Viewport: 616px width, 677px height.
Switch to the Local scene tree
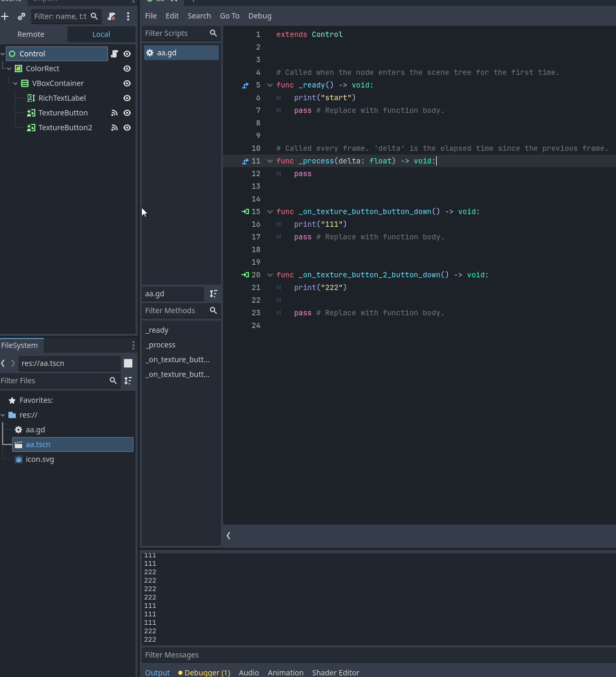(101, 34)
